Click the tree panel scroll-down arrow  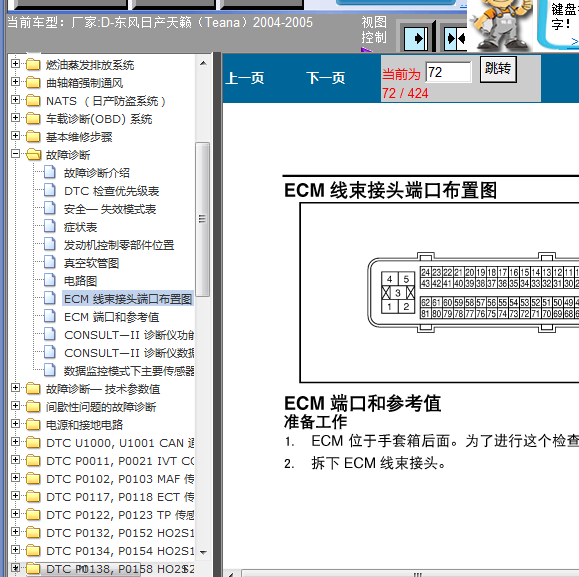(x=203, y=552)
